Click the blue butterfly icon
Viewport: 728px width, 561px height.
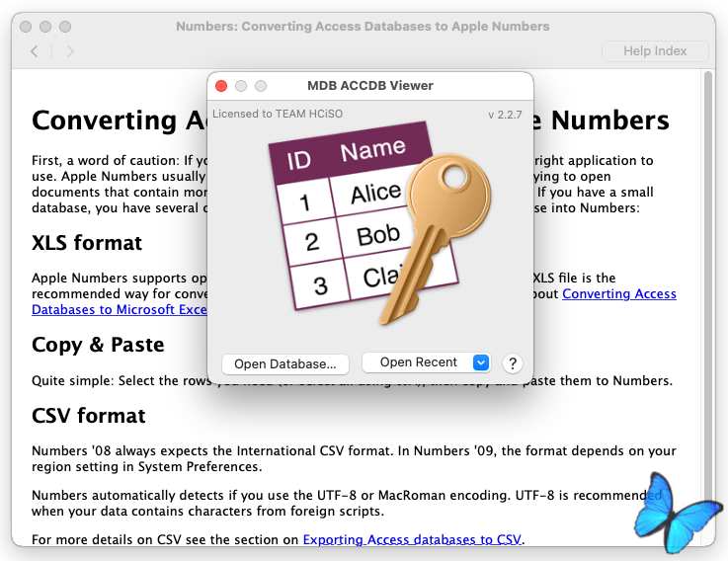point(677,514)
